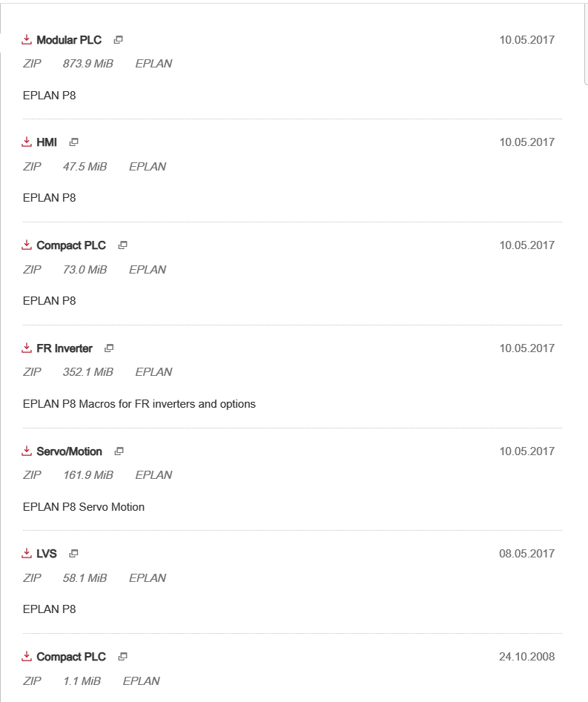This screenshot has width=588, height=702.
Task: Click new window icon for 2008 Compact PLC
Action: point(122,656)
